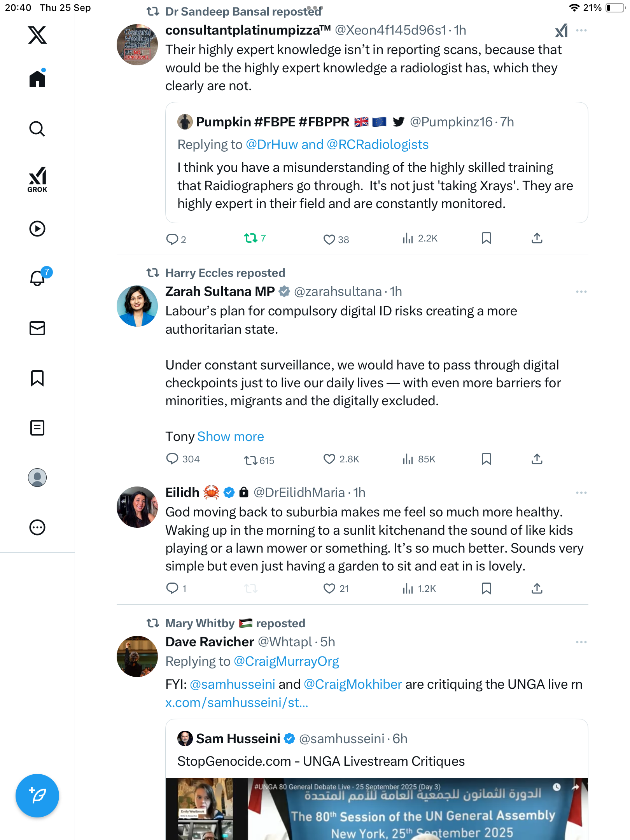The width and height of the screenshot is (630, 840).
Task: Open direct messages envelope icon
Action: coord(37,328)
